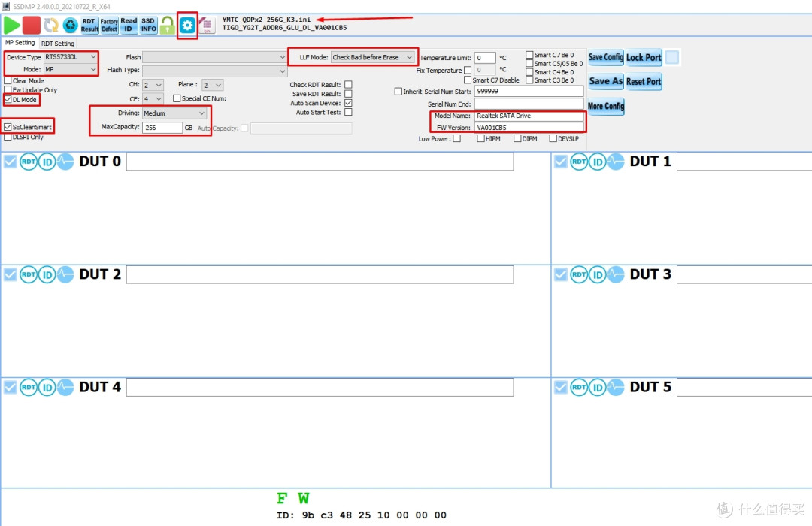
Task: Click the RDT icon for DUT 3
Action: (579, 274)
